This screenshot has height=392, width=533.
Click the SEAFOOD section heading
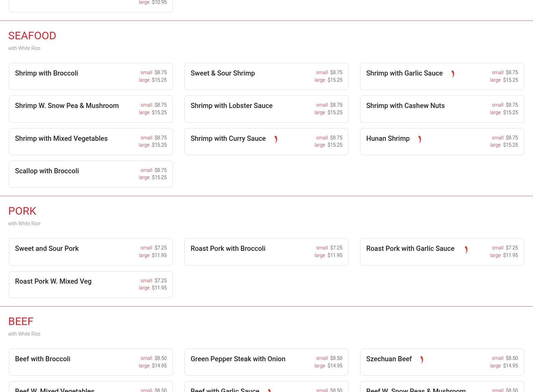pos(32,36)
